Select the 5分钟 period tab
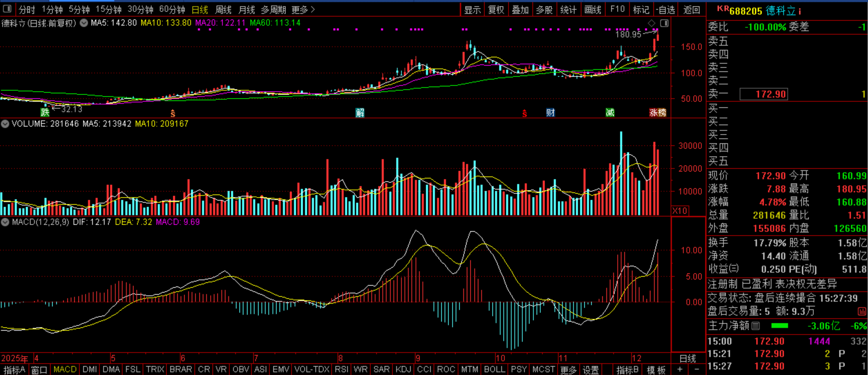 (79, 9)
